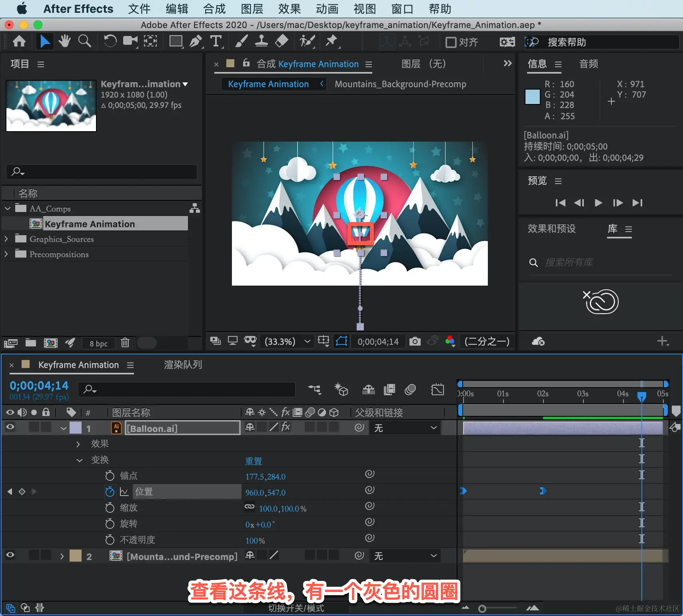Create a new composition in Project panel

point(50,343)
